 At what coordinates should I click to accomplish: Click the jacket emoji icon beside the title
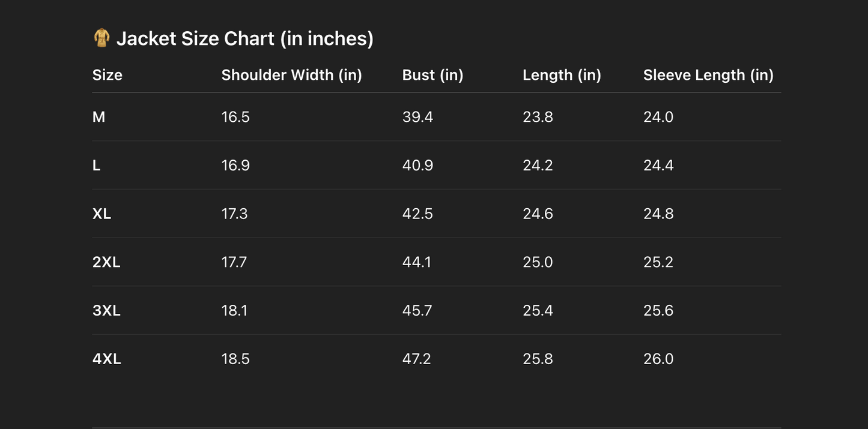[x=102, y=38]
